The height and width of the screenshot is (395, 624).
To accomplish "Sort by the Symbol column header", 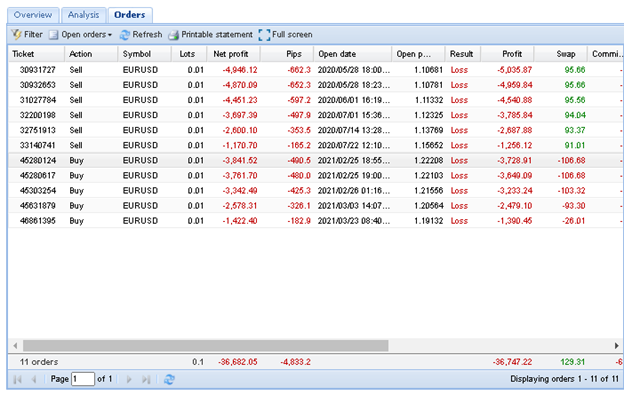I will point(145,54).
